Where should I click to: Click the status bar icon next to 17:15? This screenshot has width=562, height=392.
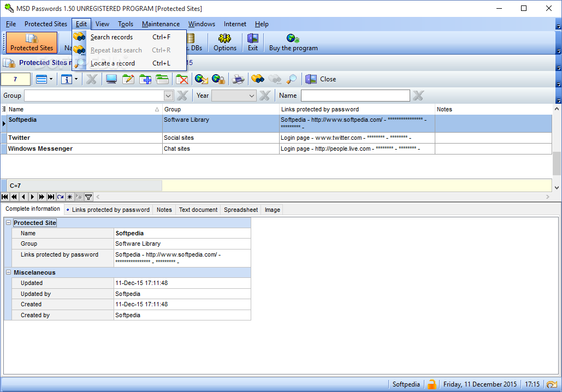(x=552, y=384)
